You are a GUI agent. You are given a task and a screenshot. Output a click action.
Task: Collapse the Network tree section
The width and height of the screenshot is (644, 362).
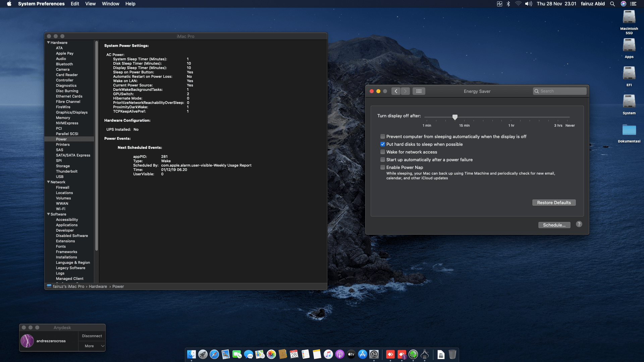[x=49, y=182]
